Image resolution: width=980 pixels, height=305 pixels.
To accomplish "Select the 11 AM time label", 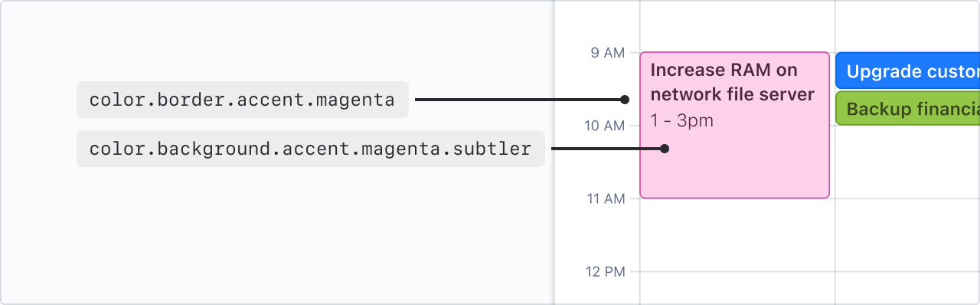I will click(605, 198).
